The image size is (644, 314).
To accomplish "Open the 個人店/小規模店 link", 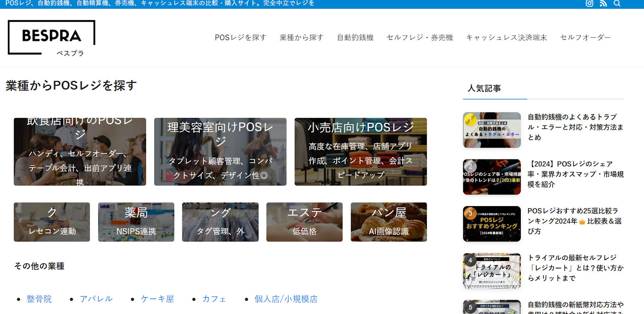I will coord(286,299).
